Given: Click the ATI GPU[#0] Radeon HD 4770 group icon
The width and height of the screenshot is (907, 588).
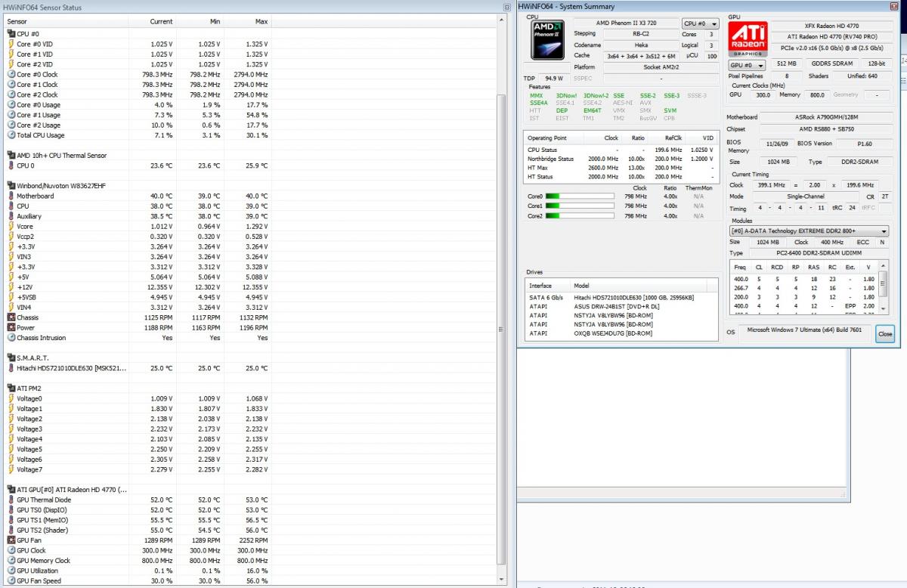Looking at the screenshot, I should point(11,490).
